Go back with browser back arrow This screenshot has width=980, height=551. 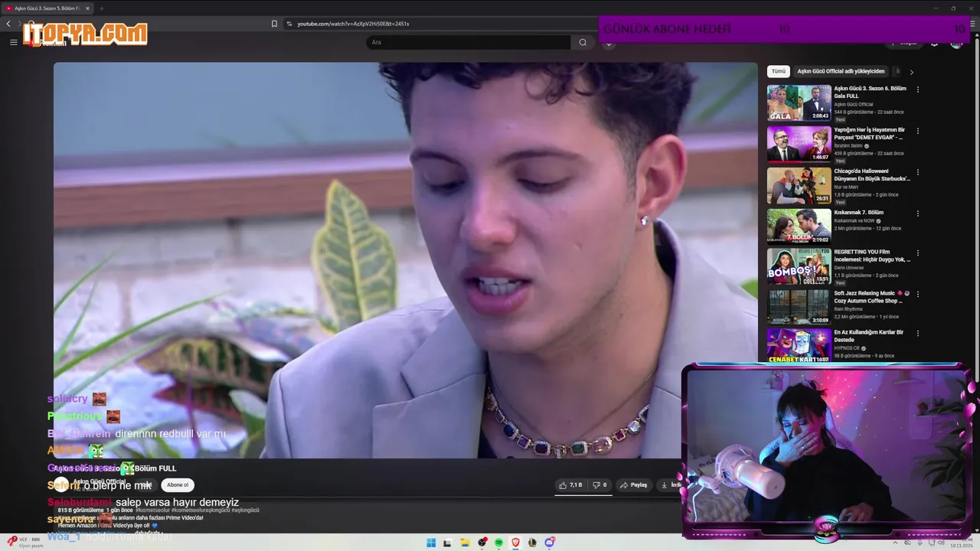[8, 24]
